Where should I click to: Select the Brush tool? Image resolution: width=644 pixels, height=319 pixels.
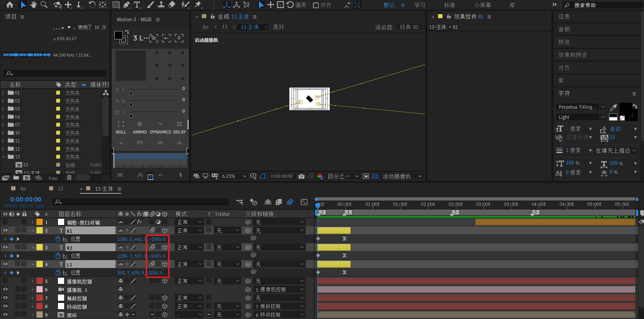[x=150, y=5]
